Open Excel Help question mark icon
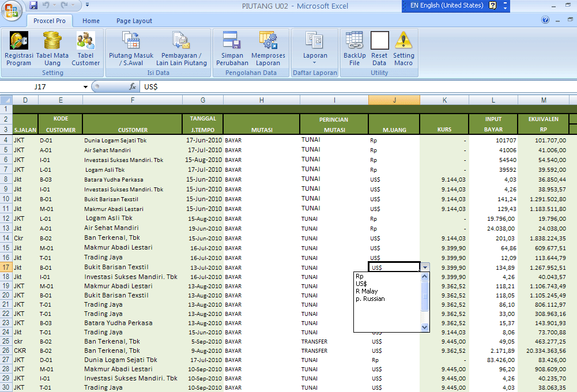This screenshot has width=577, height=392. [545, 20]
